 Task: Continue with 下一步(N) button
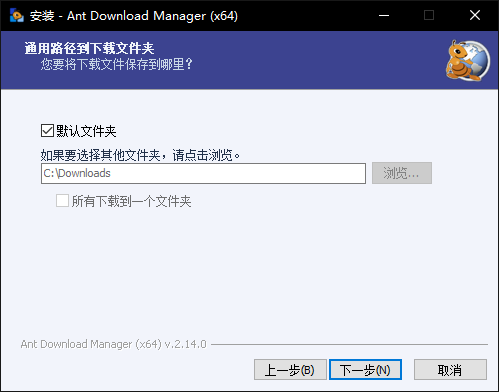[365, 370]
